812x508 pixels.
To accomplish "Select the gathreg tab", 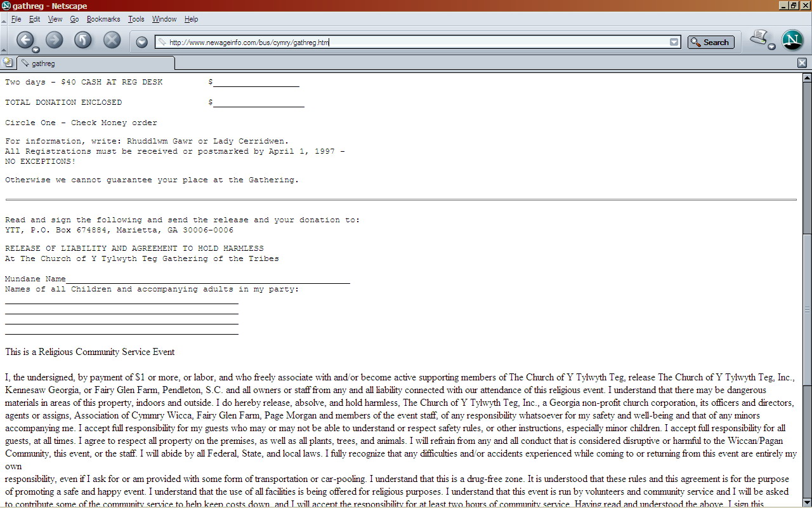I will click(x=95, y=63).
